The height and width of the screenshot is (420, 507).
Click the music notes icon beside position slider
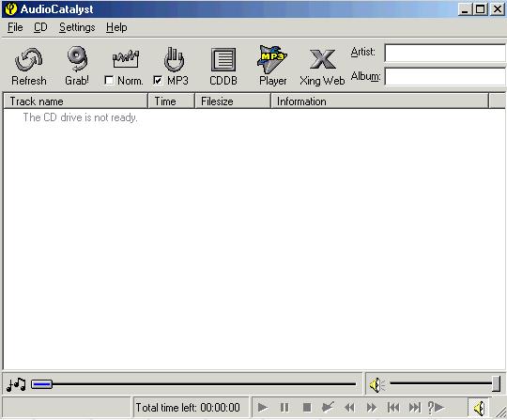(16, 384)
